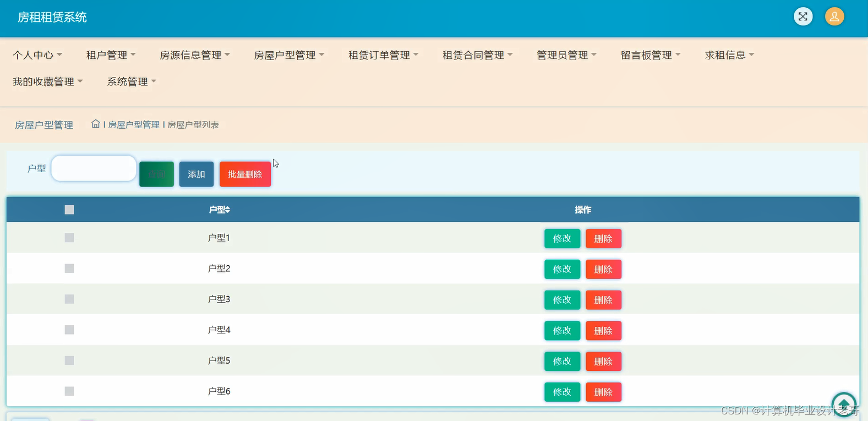Viewport: 868px width, 421px height.
Task: Click 修改 for 户型5
Action: 562,361
